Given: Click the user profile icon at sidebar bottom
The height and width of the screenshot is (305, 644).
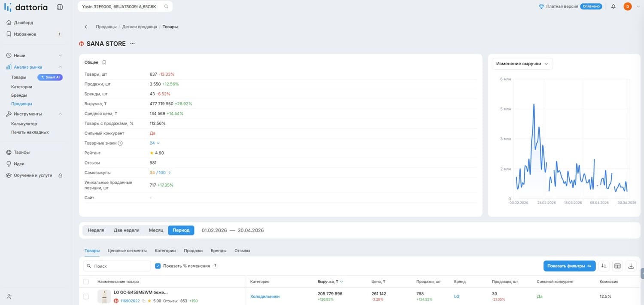Looking at the screenshot, I should [x=9, y=296].
